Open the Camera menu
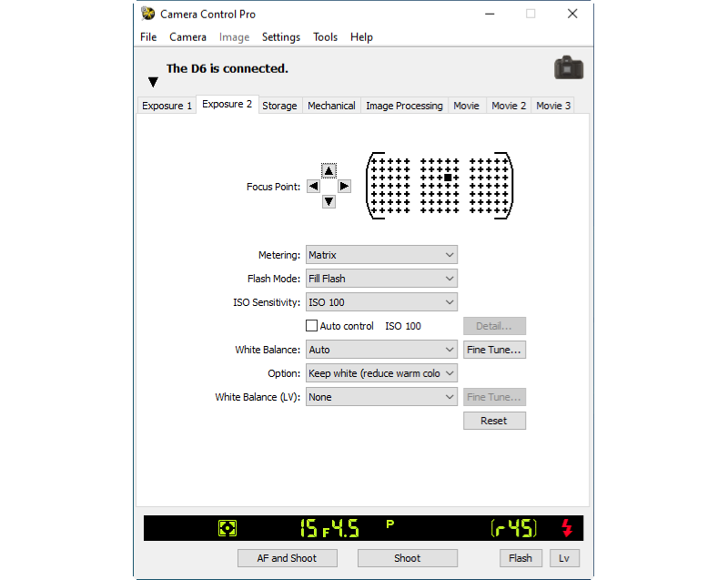Screen dimensions: 728x580 [x=187, y=37]
